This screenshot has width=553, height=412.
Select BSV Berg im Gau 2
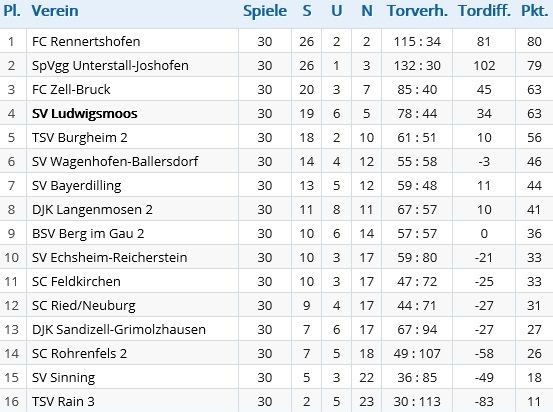click(88, 234)
